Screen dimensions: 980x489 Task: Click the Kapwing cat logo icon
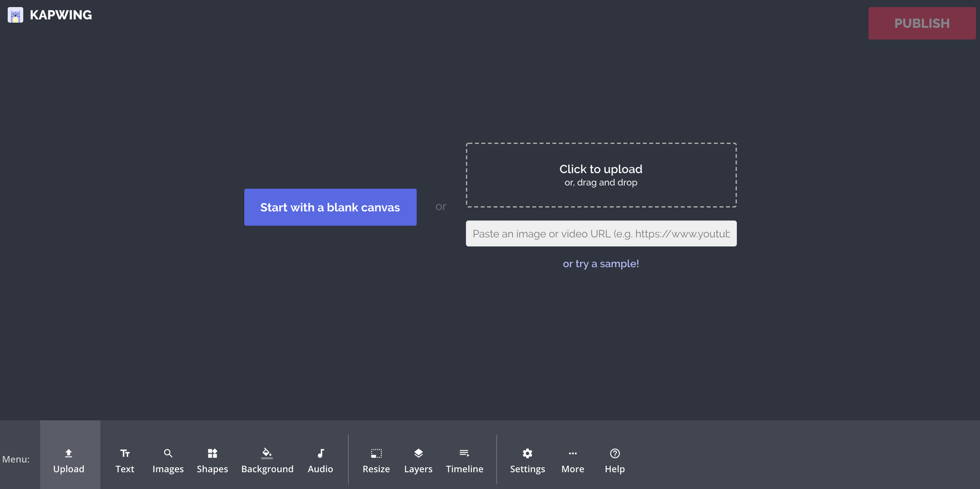click(15, 15)
